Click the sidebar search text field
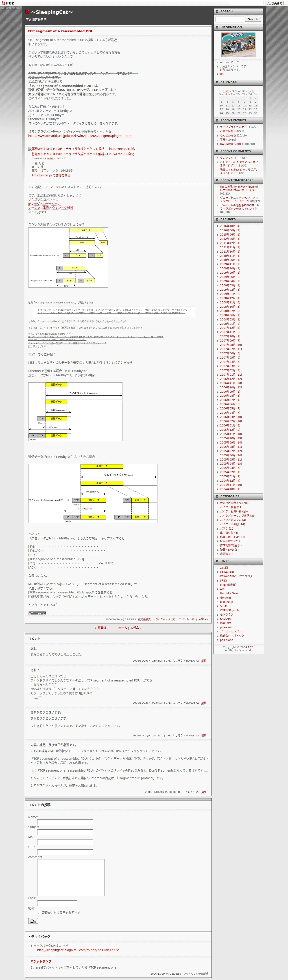Screen dimensions: 288x980 pyautogui.click(x=230, y=19)
